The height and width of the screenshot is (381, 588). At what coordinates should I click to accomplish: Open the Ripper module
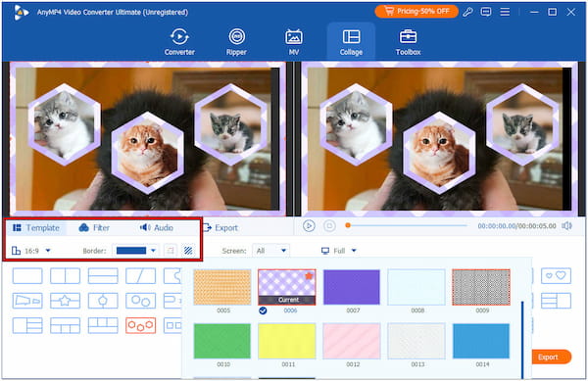[x=236, y=42]
